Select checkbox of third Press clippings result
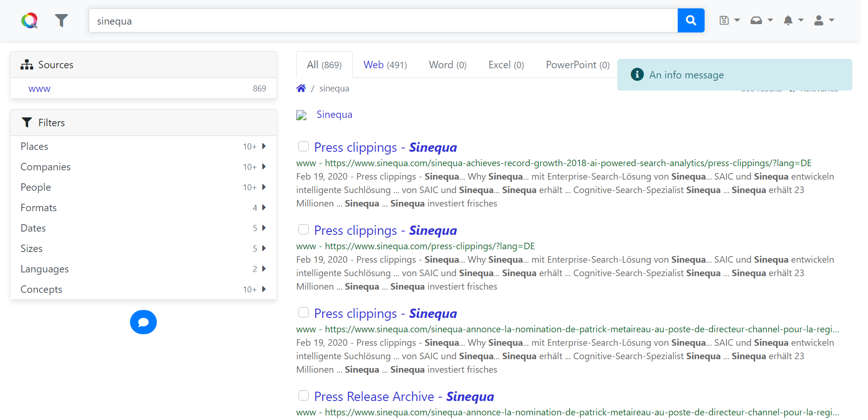 click(x=304, y=312)
